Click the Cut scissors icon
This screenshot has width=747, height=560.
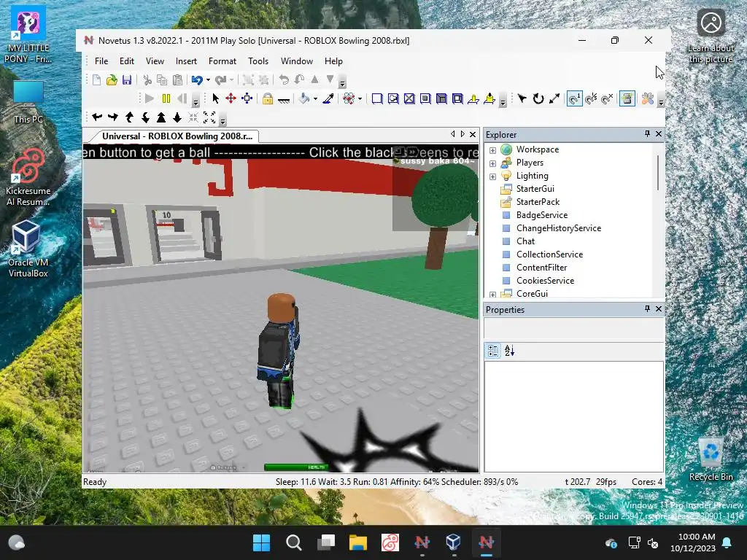click(x=147, y=80)
